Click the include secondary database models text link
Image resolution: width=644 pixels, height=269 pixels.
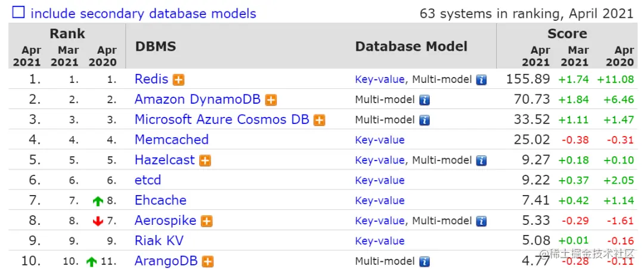(x=143, y=13)
